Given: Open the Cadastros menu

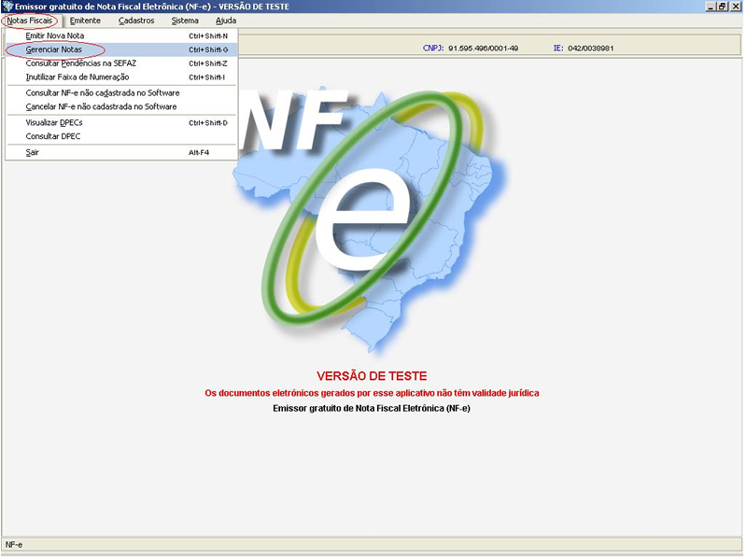Looking at the screenshot, I should point(136,21).
